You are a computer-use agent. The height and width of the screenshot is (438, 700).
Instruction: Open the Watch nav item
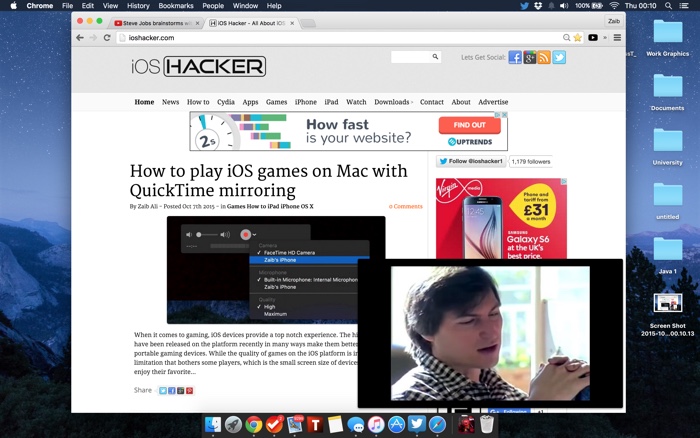(x=356, y=102)
